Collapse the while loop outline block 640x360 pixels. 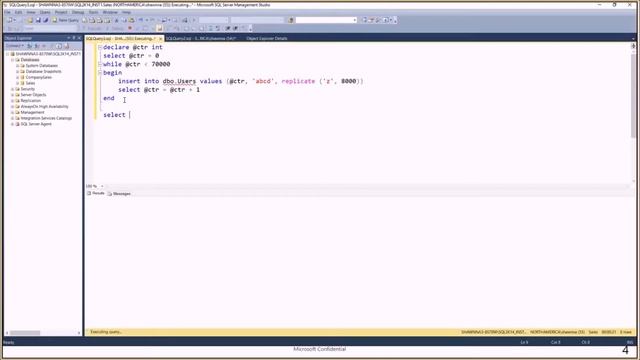click(100, 64)
